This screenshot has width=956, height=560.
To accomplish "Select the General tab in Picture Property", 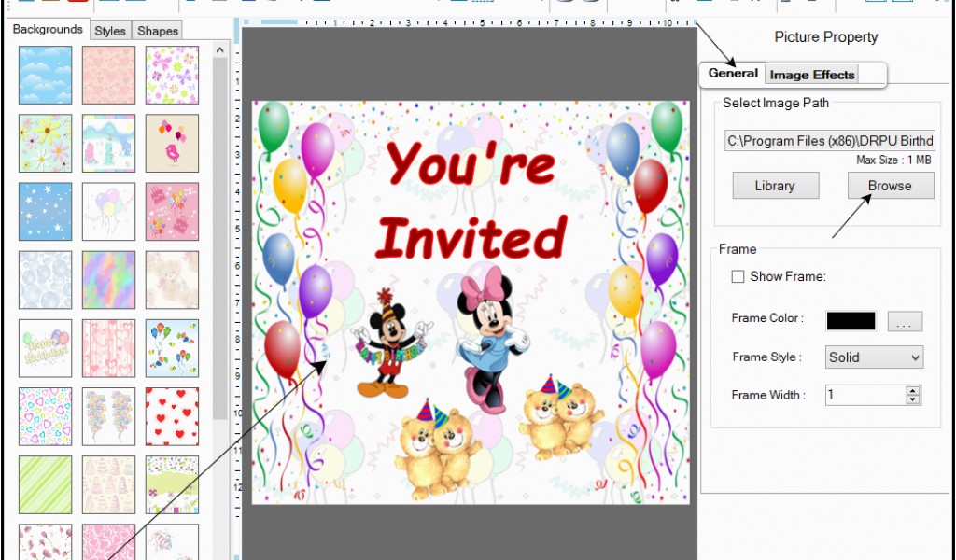I will click(x=733, y=73).
